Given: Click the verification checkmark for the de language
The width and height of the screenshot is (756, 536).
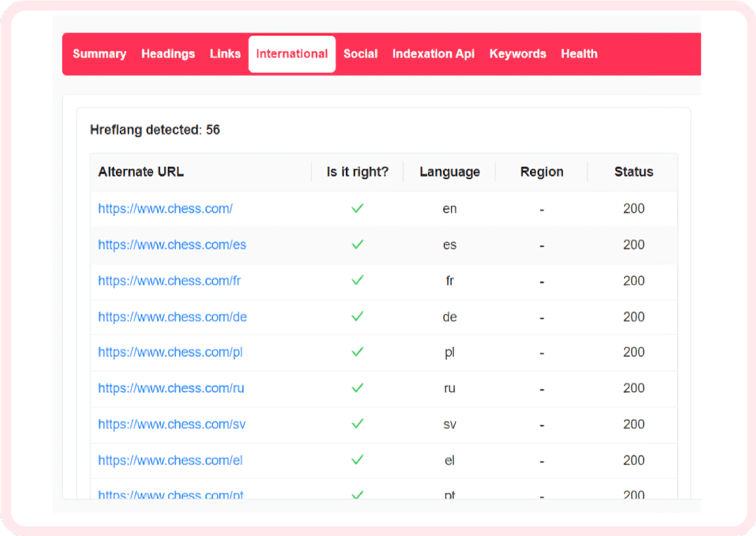Looking at the screenshot, I should (x=357, y=317).
